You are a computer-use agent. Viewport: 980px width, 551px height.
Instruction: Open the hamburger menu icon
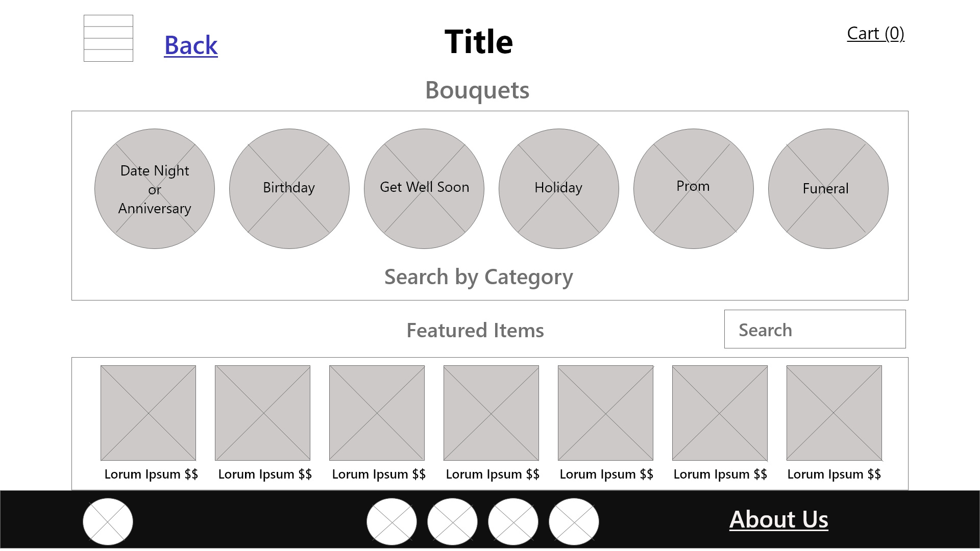108,38
